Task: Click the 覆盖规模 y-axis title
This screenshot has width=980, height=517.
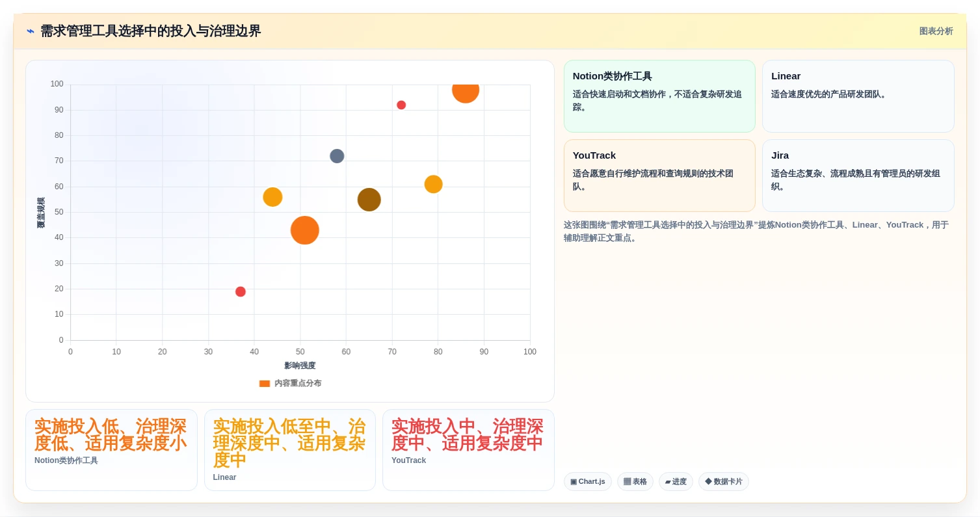Action: 41,213
